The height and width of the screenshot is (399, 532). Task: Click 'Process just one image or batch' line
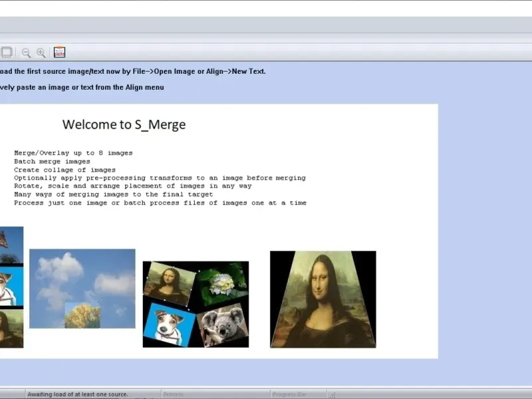click(160, 203)
